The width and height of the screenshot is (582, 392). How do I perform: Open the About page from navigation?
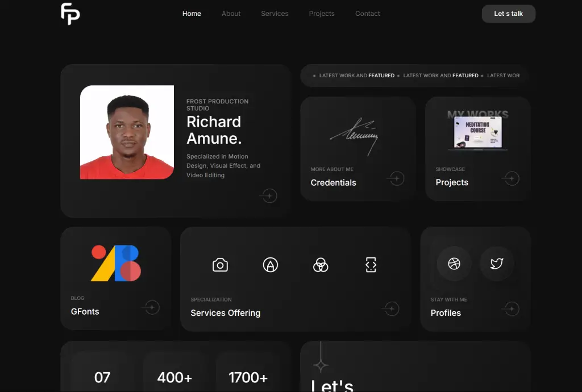click(231, 14)
